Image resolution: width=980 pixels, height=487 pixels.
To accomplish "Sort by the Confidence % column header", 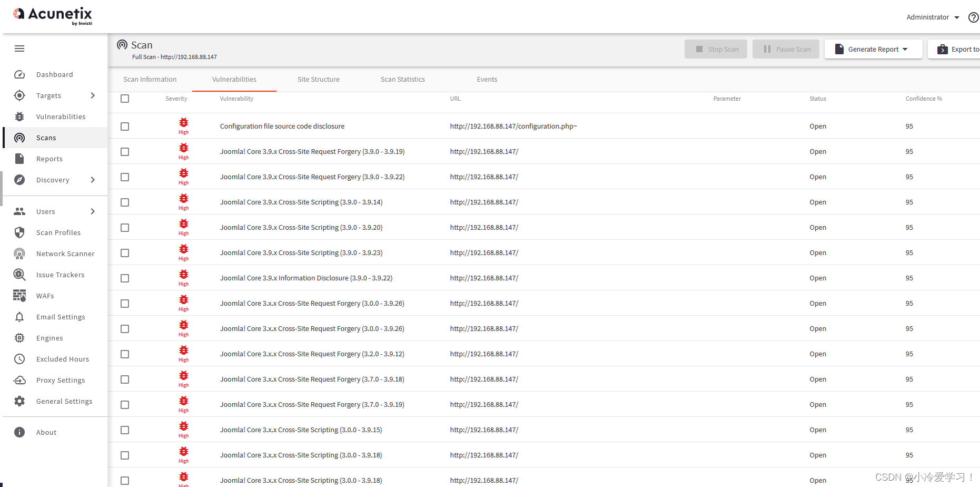I will pos(924,99).
